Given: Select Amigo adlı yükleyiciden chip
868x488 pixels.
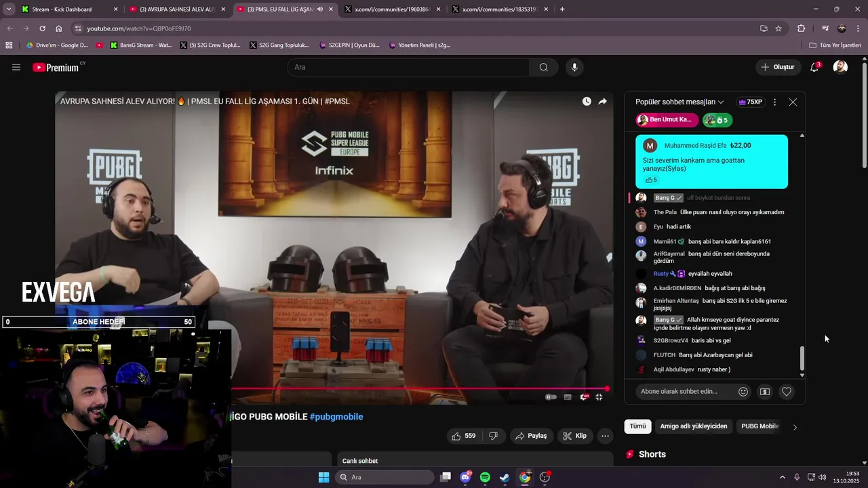Looking at the screenshot, I should tap(694, 426).
